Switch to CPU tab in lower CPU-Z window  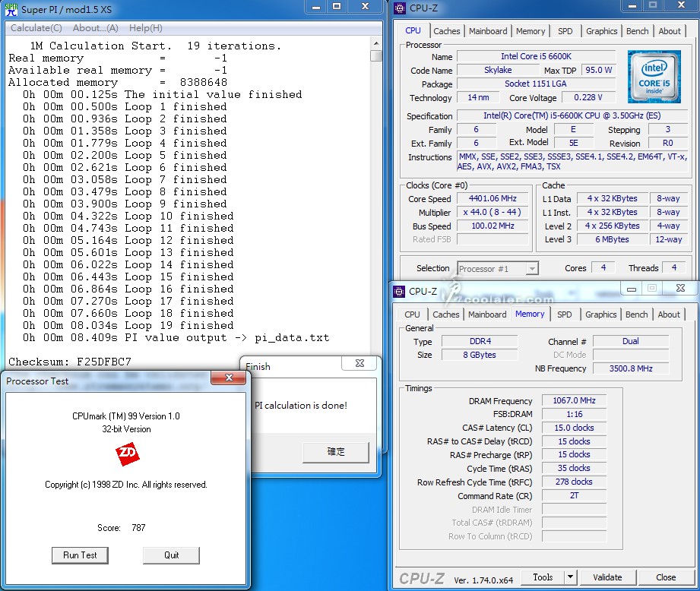(x=412, y=314)
